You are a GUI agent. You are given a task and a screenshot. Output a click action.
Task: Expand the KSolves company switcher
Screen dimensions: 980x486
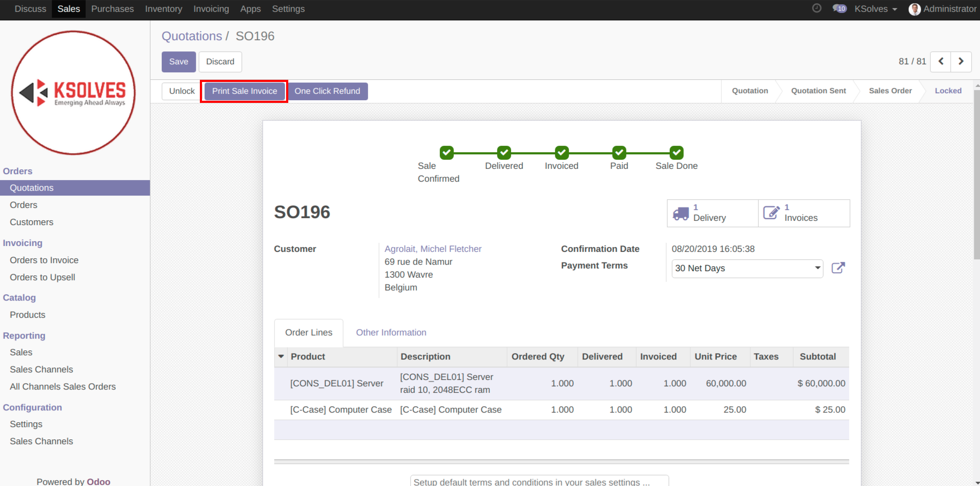tap(876, 9)
